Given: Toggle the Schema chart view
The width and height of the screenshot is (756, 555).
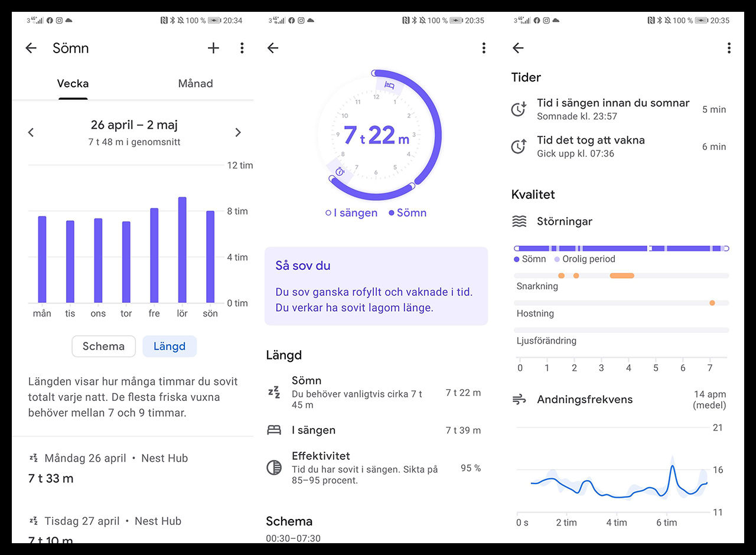Looking at the screenshot, I should point(103,347).
